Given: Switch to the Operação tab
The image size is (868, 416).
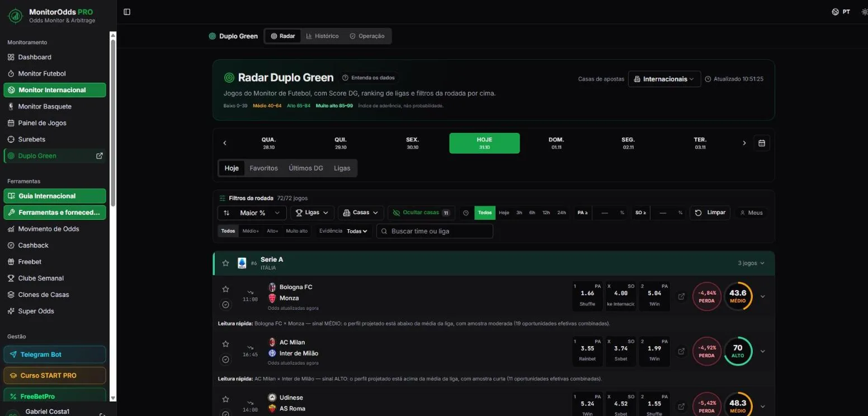Looking at the screenshot, I should (x=367, y=36).
